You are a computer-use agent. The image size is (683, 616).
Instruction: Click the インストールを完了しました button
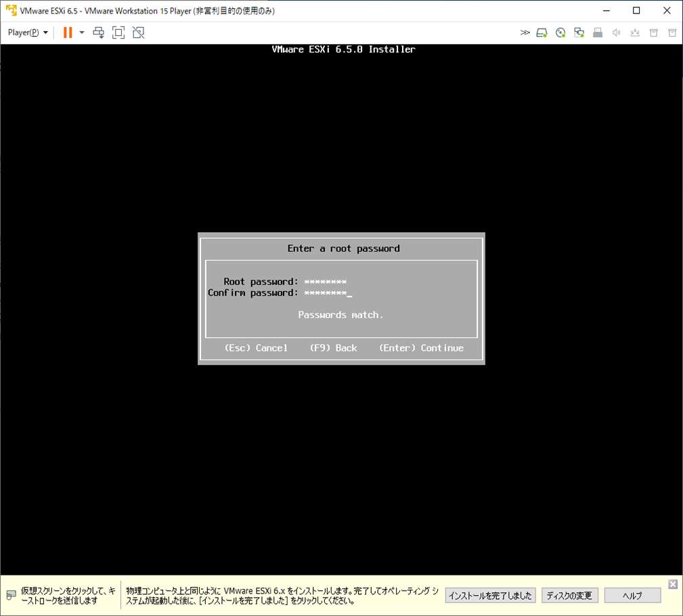coord(491,596)
